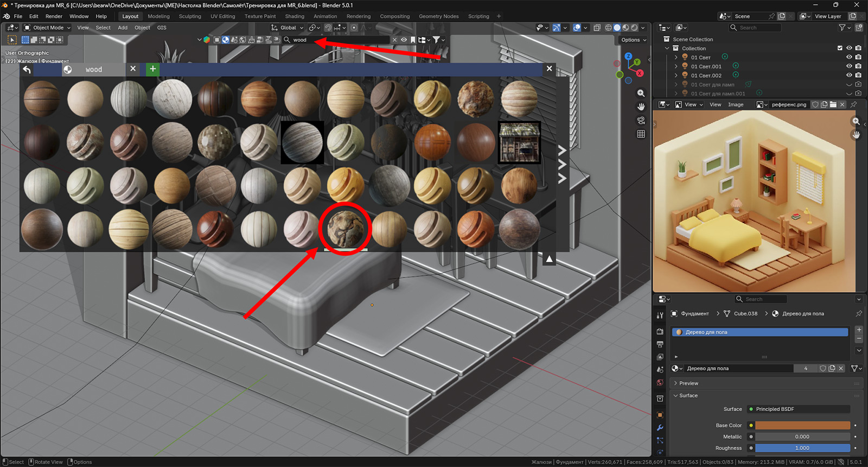Disable rendering for 01 Свет.002 via camera icon
The image size is (868, 467).
pyautogui.click(x=858, y=75)
